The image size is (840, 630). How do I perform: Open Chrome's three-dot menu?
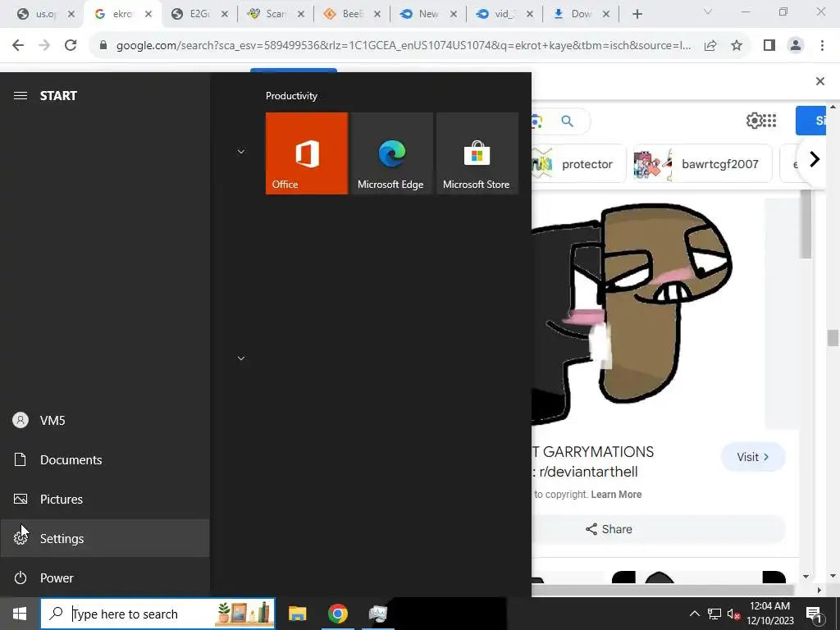[x=822, y=46]
